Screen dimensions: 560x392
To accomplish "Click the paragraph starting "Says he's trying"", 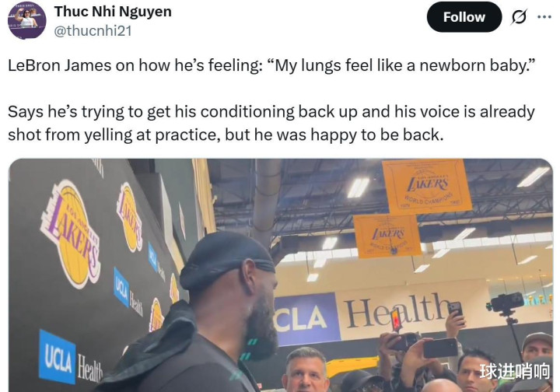I will [x=271, y=123].
